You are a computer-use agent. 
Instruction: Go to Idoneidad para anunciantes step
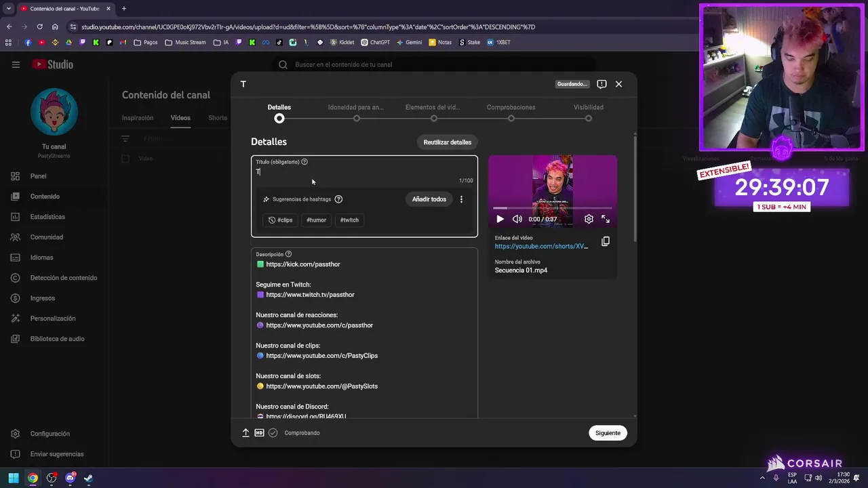tap(356, 112)
